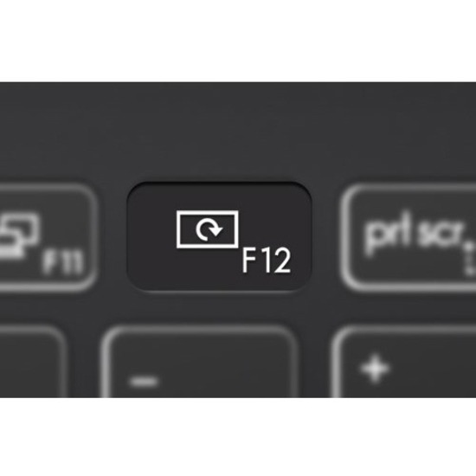Click the small dots beside prt scr
This screenshot has height=476, width=476.
[x=469, y=258]
